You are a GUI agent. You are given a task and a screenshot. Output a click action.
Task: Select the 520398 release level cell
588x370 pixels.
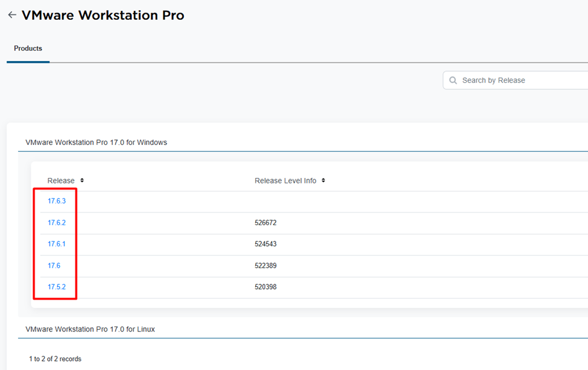tap(265, 287)
